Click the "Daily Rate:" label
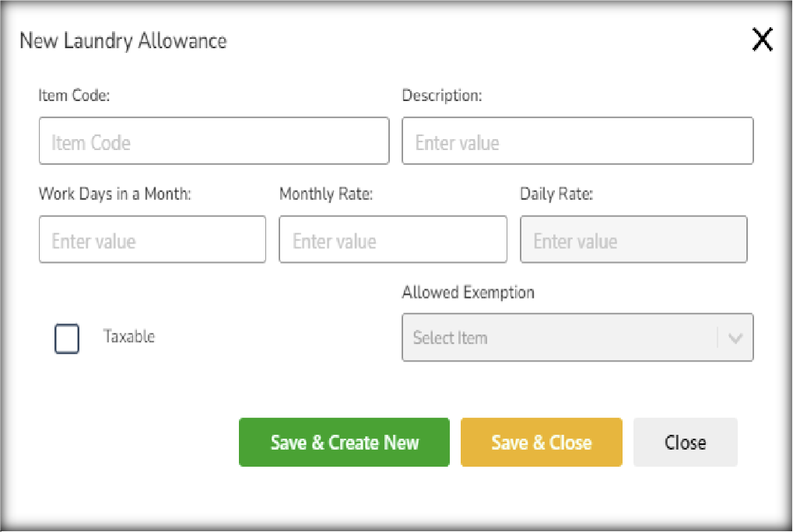The width and height of the screenshot is (793, 532). (x=556, y=194)
